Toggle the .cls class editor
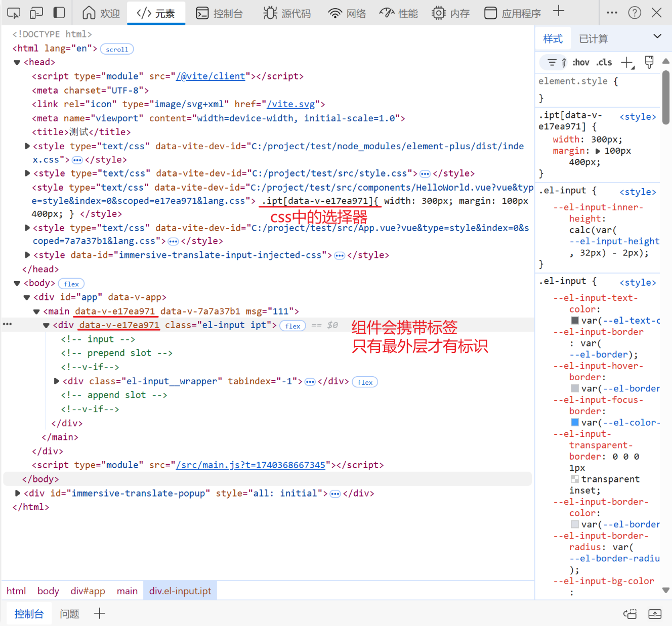Viewport: 672px width, 626px height. click(604, 63)
